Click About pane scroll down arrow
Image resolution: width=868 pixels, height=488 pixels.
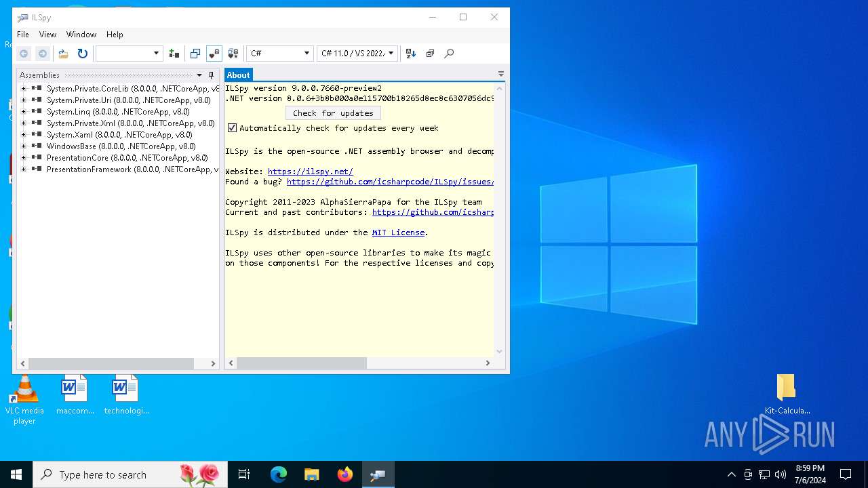pyautogui.click(x=500, y=352)
